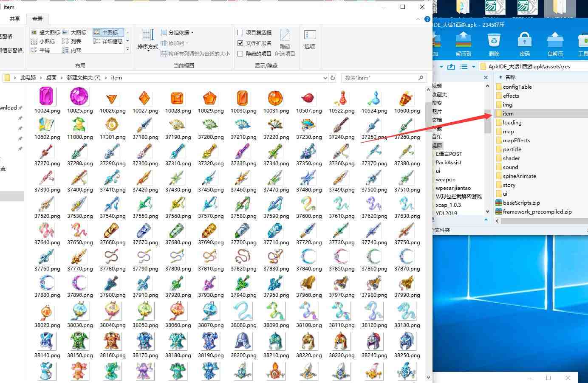The image size is (588, 383).
Task: Click the 隐藏所选项目 hide selected items icon
Action: pyautogui.click(x=285, y=42)
